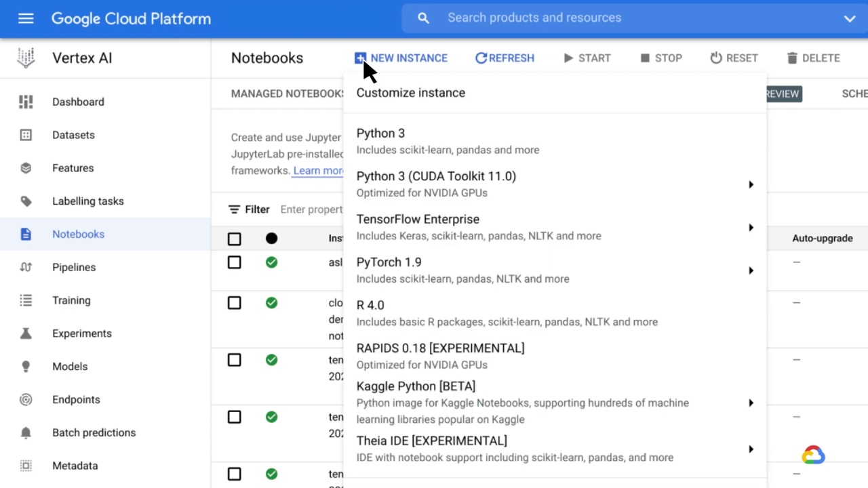Screen dimensions: 868x488
Task: Click the Endpoints sidebar icon
Action: 26,400
